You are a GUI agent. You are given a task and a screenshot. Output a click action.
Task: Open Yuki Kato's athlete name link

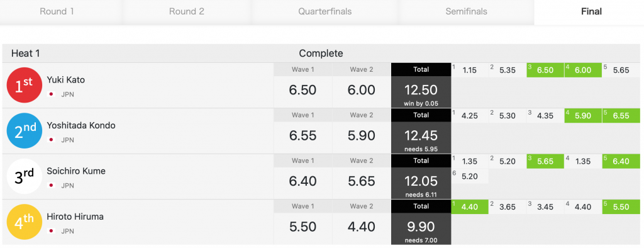[x=65, y=80]
